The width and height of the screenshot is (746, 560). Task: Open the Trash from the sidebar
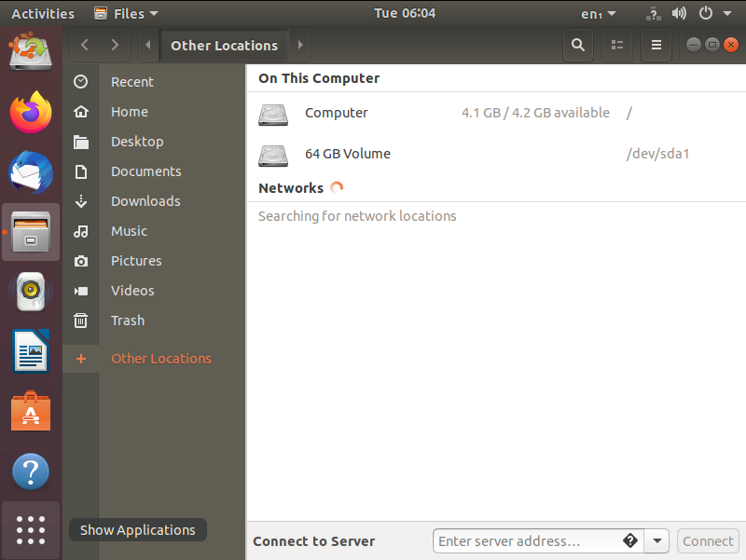pos(127,320)
